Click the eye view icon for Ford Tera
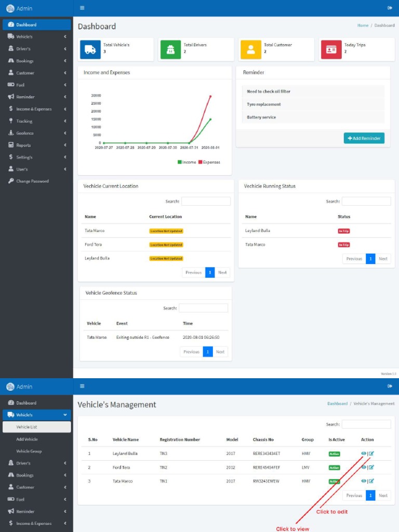Image resolution: width=399 pixels, height=532 pixels. tap(364, 468)
